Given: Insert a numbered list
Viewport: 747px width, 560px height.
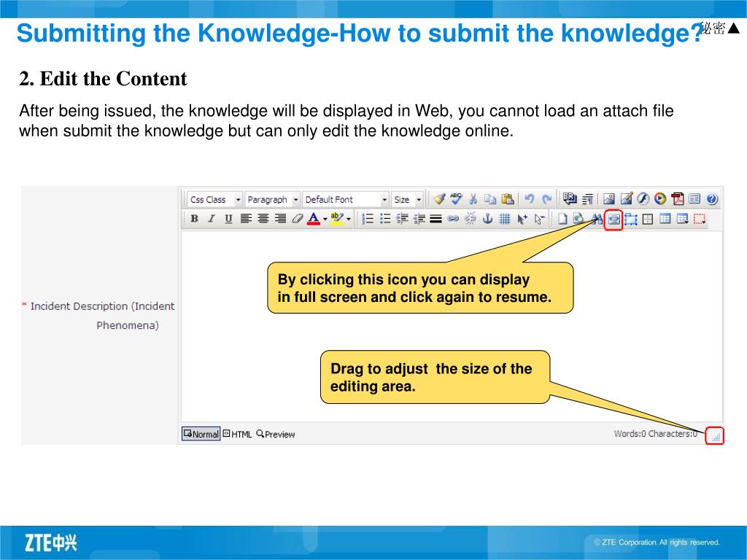Looking at the screenshot, I should tap(368, 219).
